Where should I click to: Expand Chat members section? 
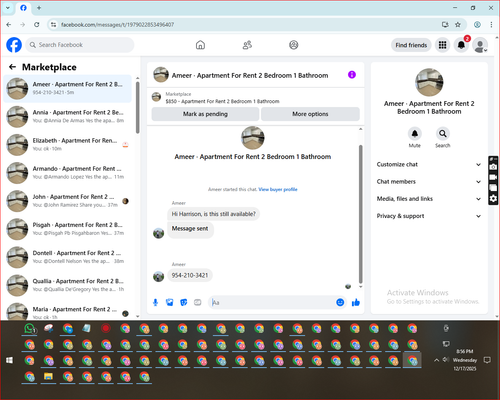coord(429,182)
